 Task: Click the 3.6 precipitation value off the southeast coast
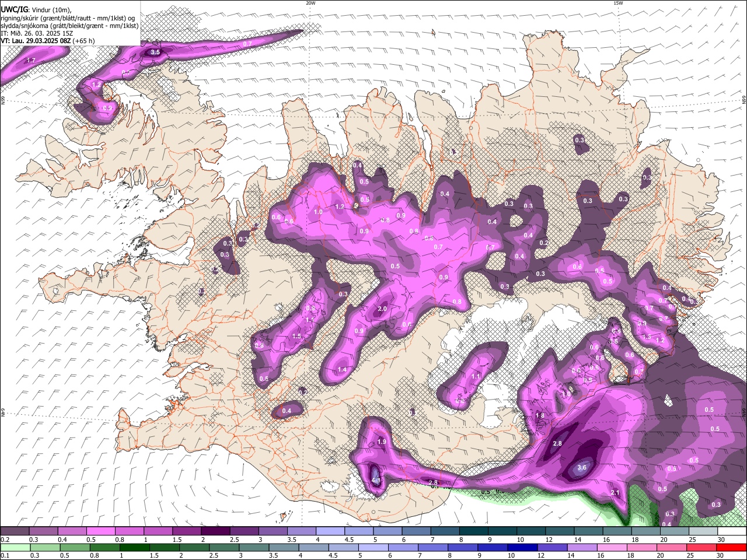tap(582, 467)
